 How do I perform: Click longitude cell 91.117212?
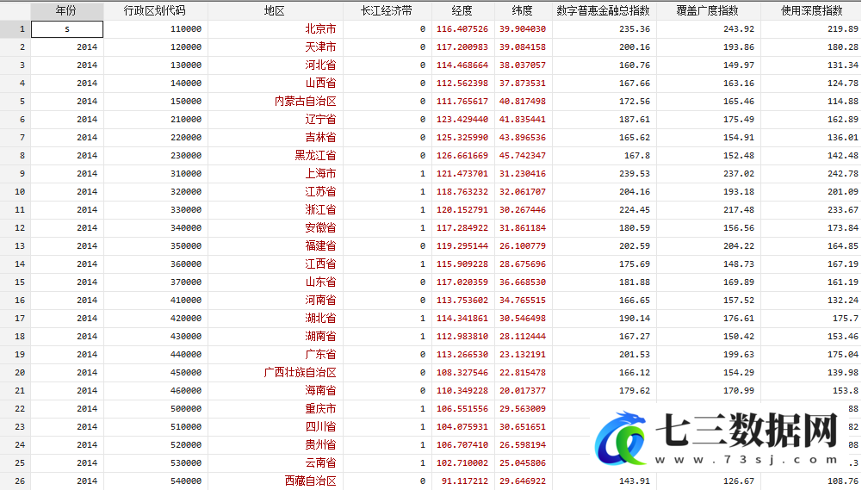click(462, 481)
